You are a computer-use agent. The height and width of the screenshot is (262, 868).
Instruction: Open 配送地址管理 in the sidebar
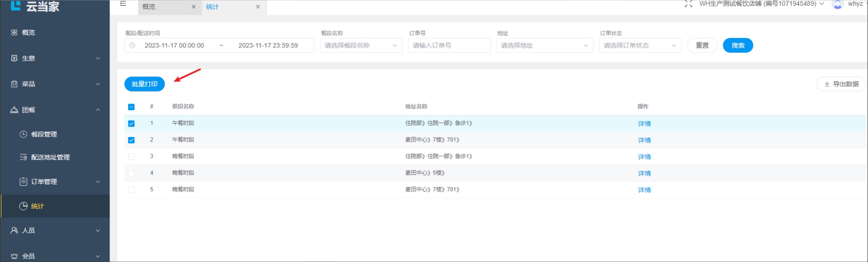tap(50, 158)
